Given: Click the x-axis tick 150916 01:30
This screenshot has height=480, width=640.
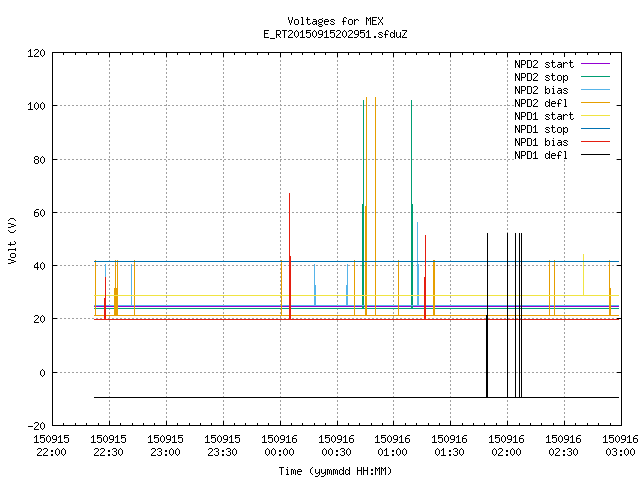Looking at the screenshot, I should click(x=450, y=446).
